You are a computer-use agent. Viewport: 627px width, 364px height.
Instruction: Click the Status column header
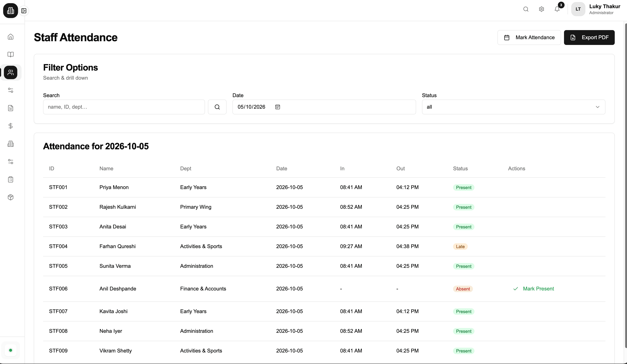pos(460,169)
